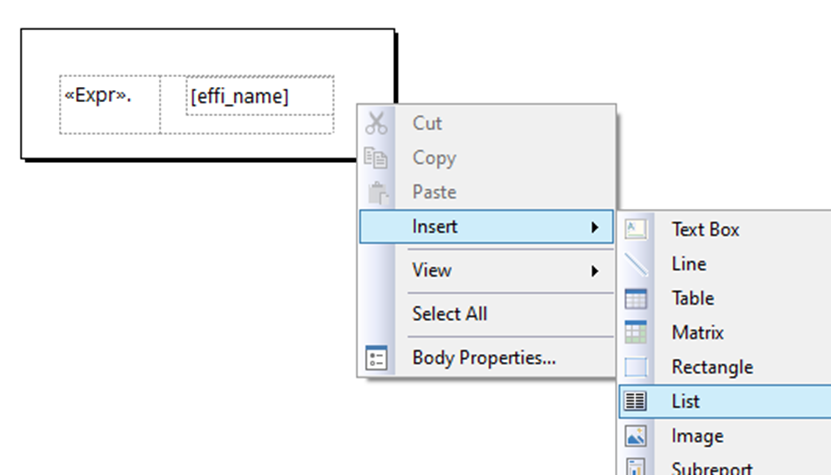Screen dimensions: 831x475
Task: Insert an Image item
Action: (x=725, y=436)
